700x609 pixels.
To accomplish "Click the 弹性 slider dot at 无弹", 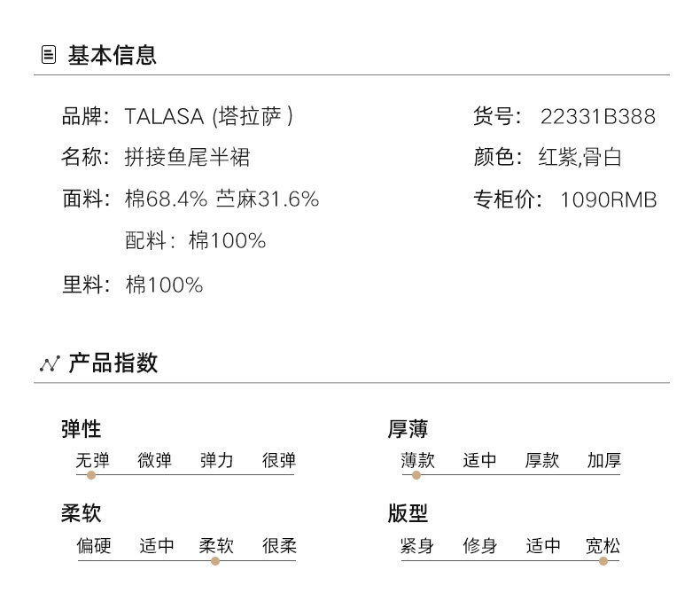I will (91, 475).
